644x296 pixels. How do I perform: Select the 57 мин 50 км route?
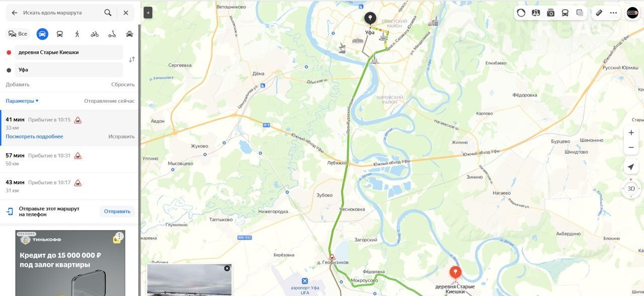click(70, 159)
